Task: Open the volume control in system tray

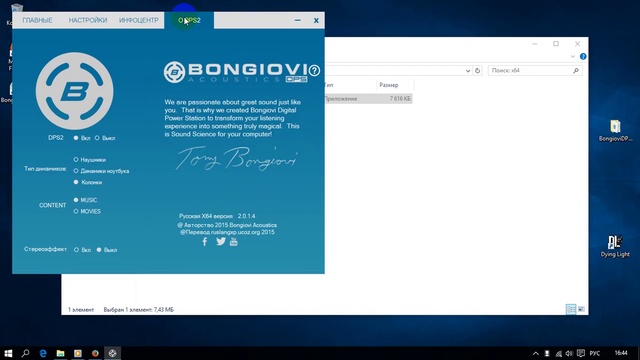Action: 569,353
